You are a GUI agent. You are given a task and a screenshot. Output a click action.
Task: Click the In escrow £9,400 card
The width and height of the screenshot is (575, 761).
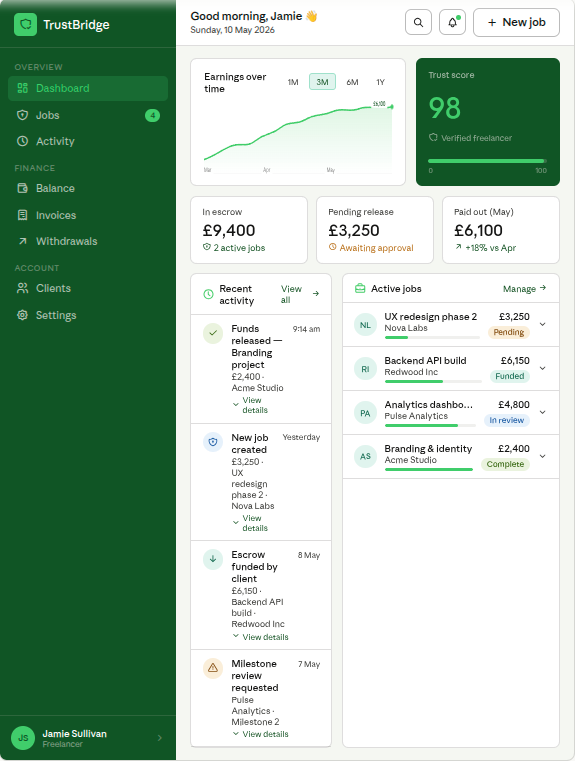tap(249, 230)
